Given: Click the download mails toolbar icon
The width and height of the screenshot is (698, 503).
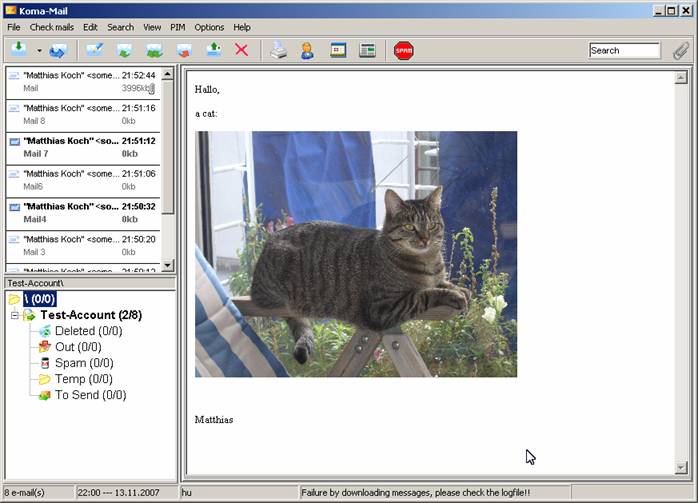Looking at the screenshot, I should 19,50.
